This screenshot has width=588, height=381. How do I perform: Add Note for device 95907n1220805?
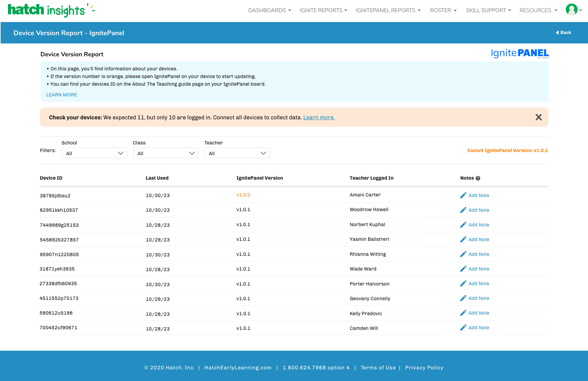coord(479,254)
